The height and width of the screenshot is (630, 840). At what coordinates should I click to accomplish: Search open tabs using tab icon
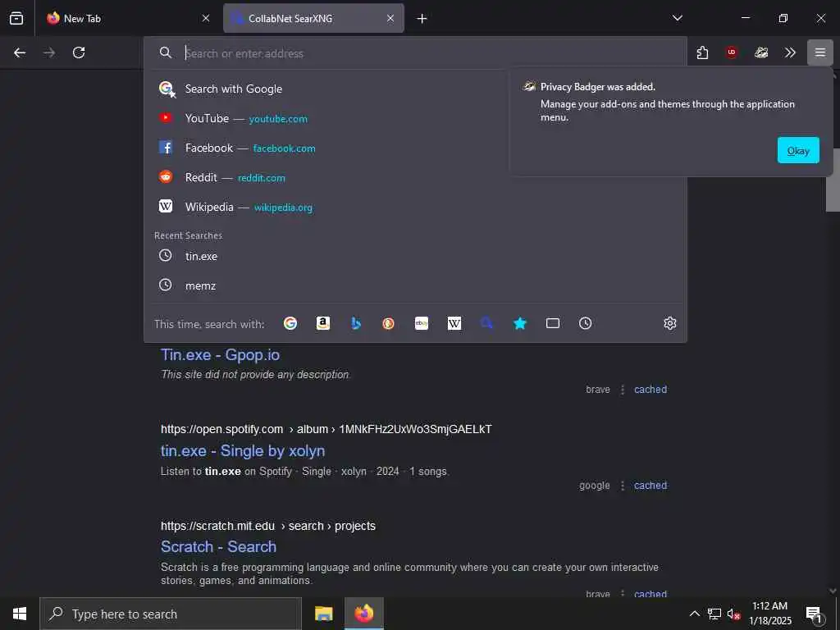(x=552, y=323)
